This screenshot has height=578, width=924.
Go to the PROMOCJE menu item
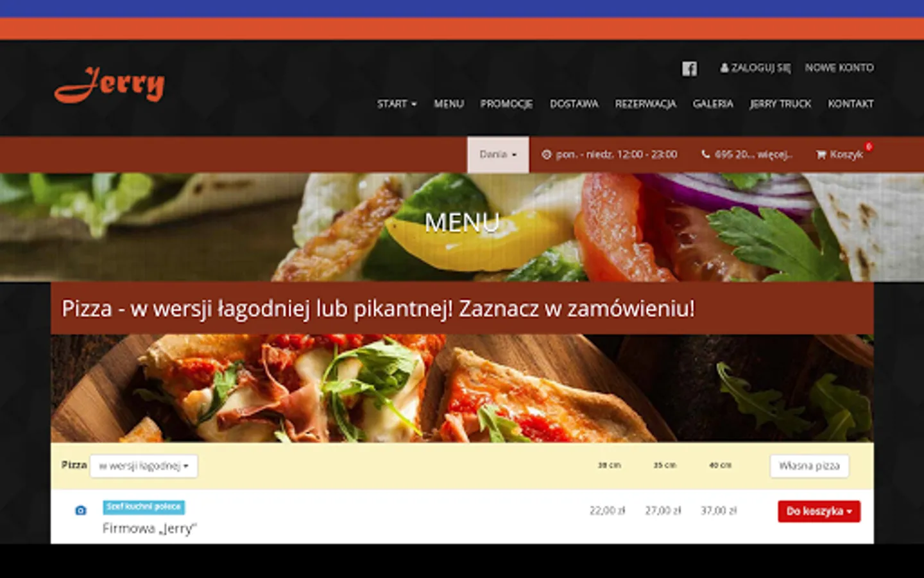tap(506, 103)
